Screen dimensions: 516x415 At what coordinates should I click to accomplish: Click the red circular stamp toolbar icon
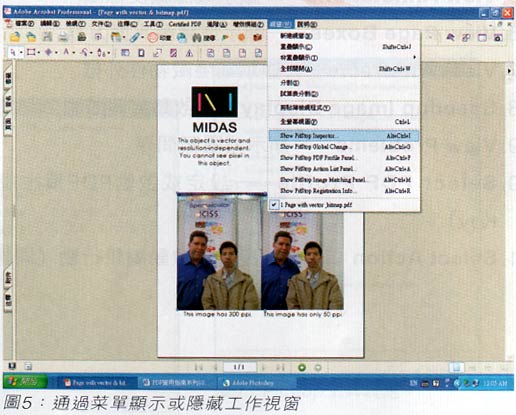tap(152, 37)
